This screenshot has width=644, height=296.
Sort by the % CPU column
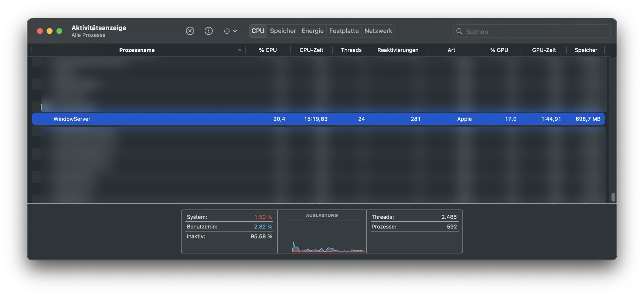[x=268, y=50]
